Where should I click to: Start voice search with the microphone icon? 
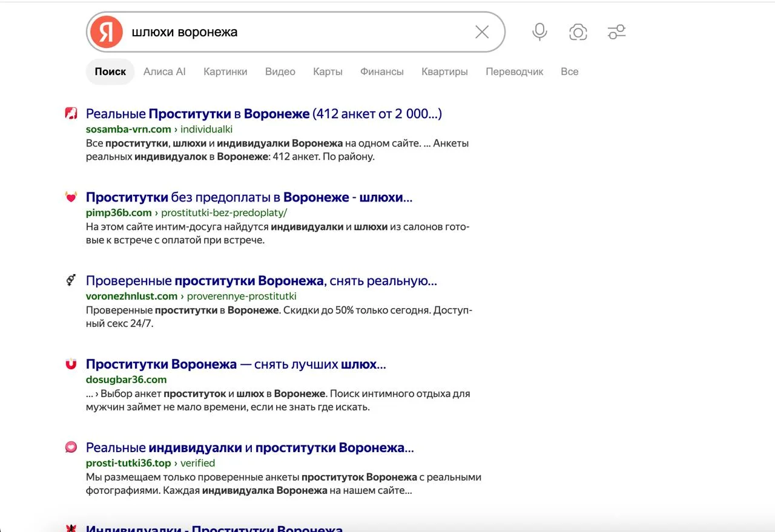[x=539, y=32]
